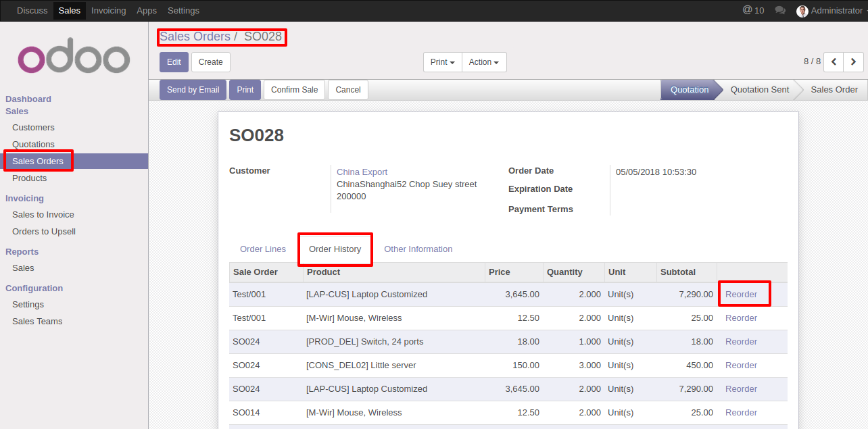
Task: Open Sales report under Reports
Action: coord(23,268)
